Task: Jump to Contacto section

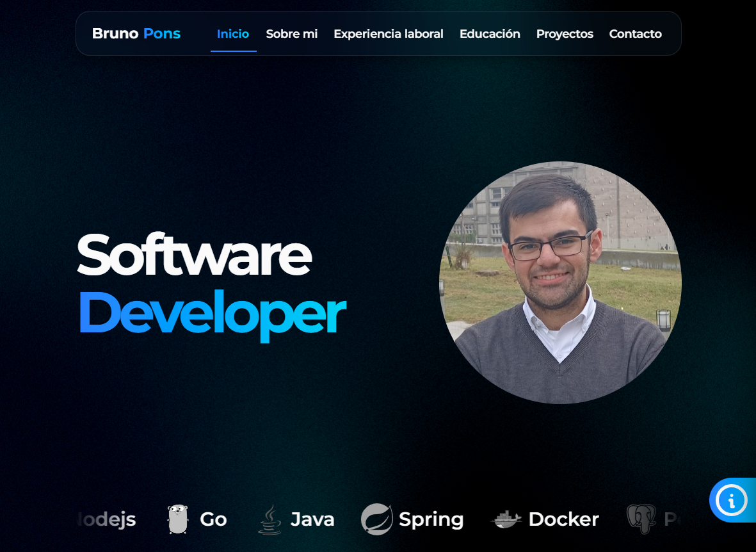Action: point(635,34)
